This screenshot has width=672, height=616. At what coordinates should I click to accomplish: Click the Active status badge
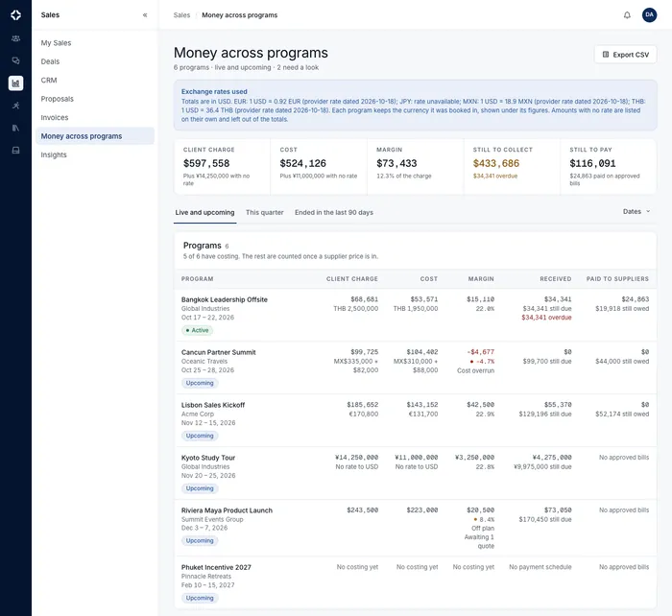(198, 330)
